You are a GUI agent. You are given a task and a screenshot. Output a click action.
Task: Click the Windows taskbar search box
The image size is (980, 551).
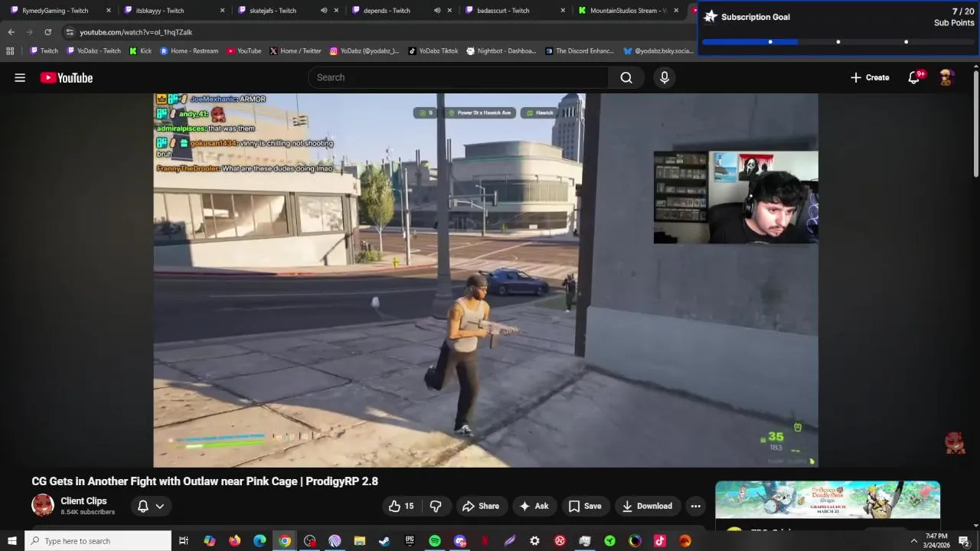[x=98, y=541]
